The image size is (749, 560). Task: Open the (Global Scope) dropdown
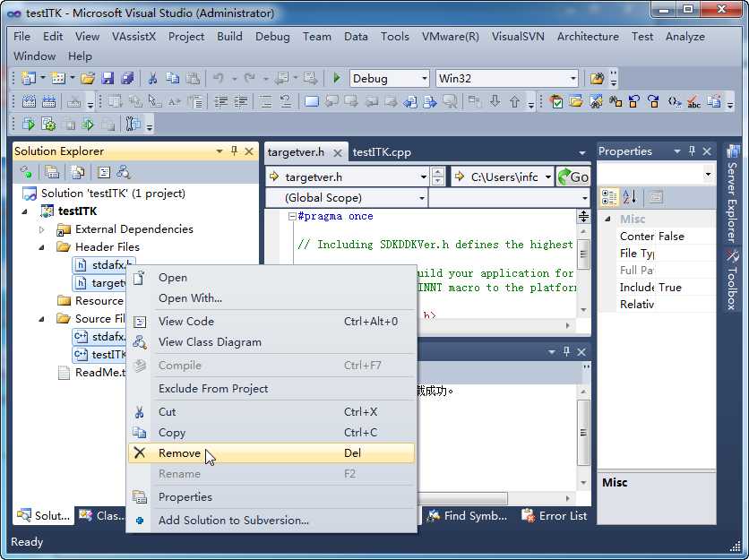[x=422, y=198]
